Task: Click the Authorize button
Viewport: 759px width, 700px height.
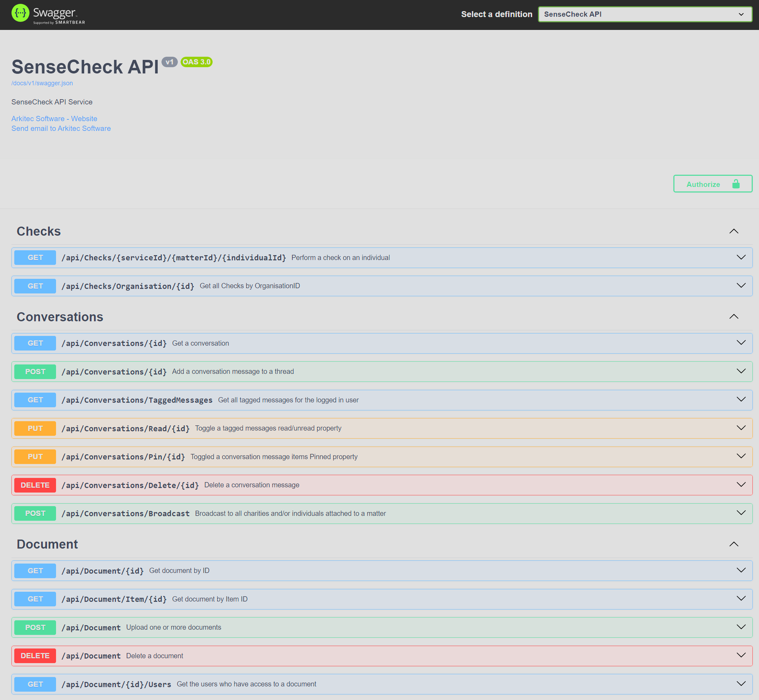Action: tap(712, 184)
